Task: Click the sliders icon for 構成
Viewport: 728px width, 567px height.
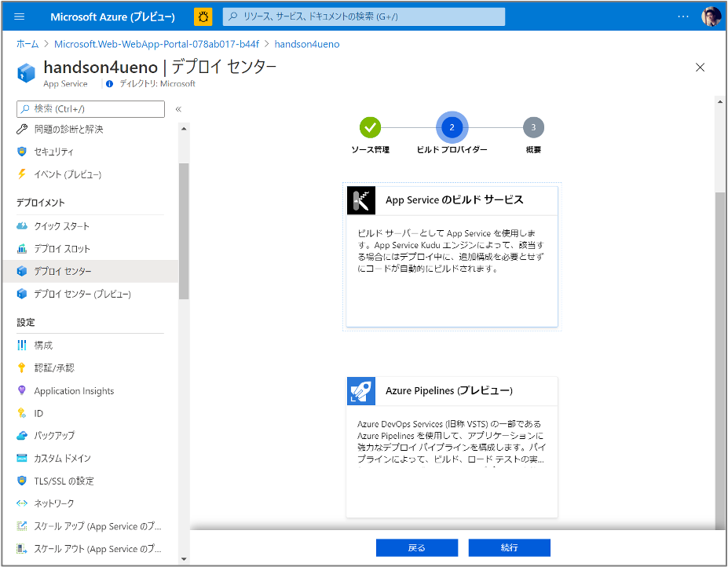Action: [x=22, y=345]
